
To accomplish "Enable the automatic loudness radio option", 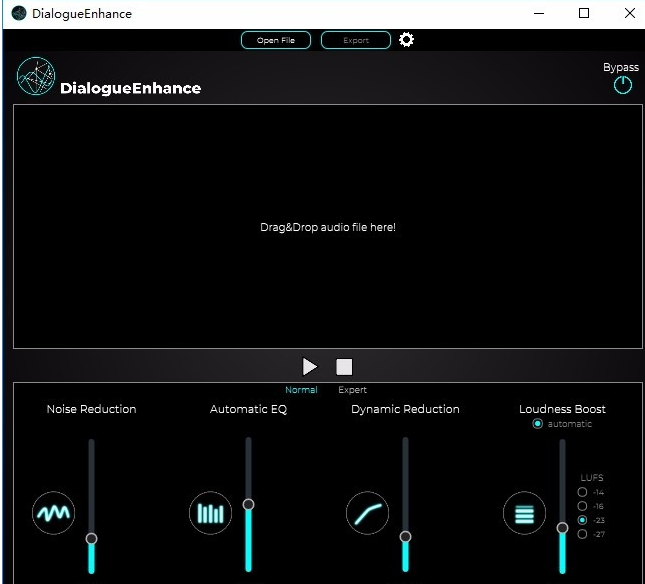I will 538,424.
